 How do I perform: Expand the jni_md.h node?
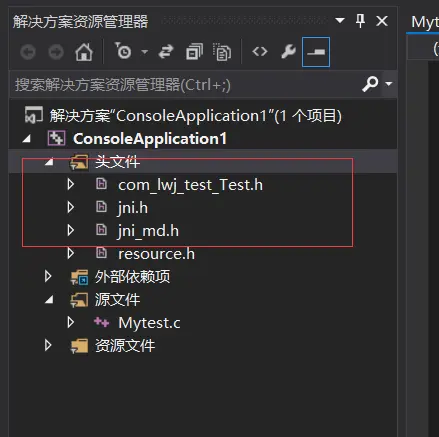(71, 230)
